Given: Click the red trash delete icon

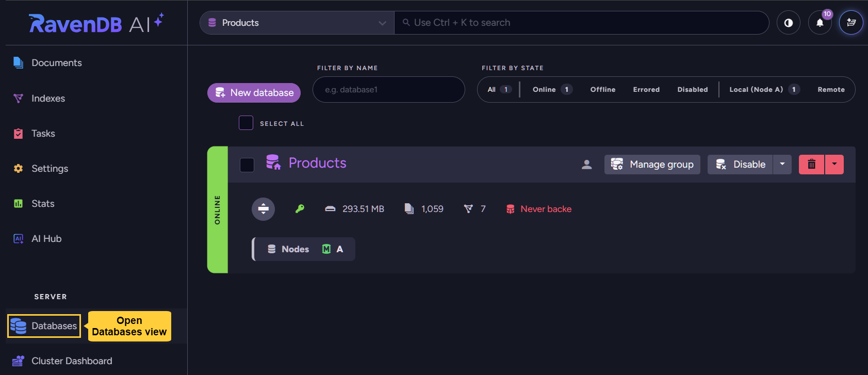Looking at the screenshot, I should coord(811,165).
